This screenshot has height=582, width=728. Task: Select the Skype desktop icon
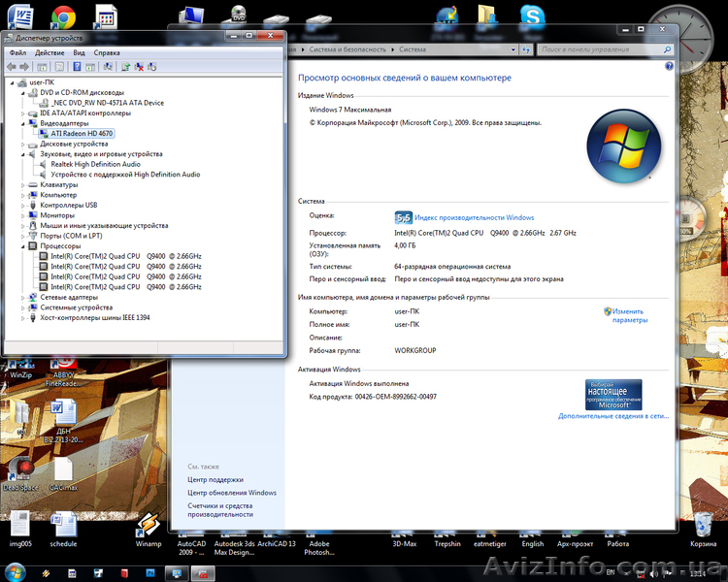[x=533, y=16]
